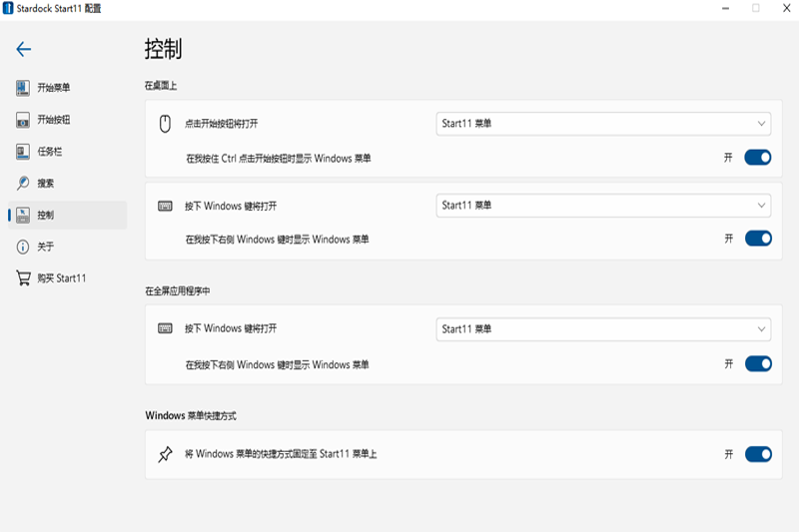Click the back arrow icon

pos(23,49)
